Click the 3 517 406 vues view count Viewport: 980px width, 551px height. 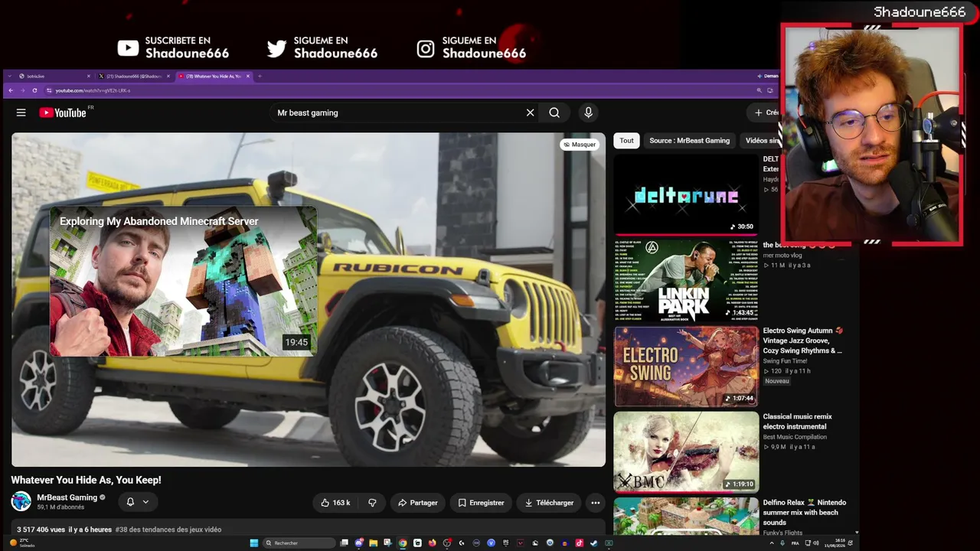[x=40, y=530]
